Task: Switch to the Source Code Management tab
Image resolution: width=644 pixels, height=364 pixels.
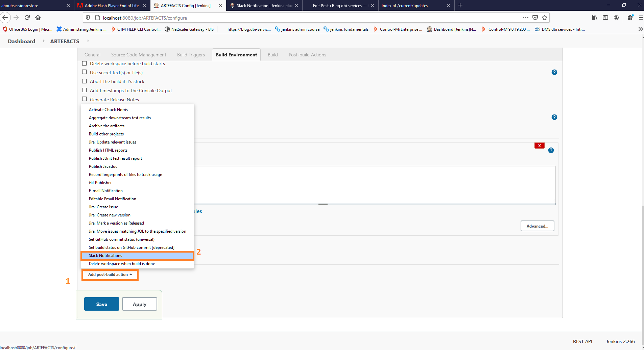Action: click(139, 55)
